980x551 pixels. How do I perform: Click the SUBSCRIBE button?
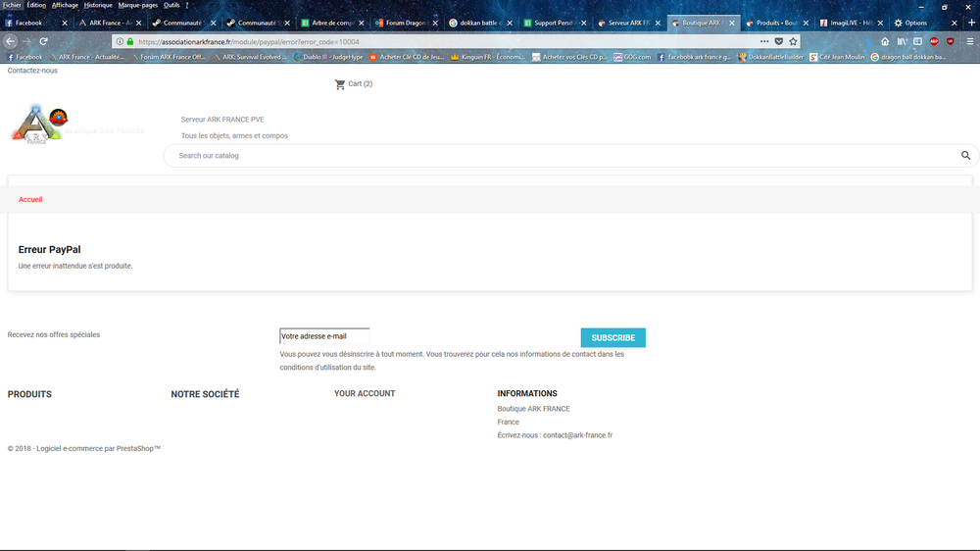tap(613, 337)
